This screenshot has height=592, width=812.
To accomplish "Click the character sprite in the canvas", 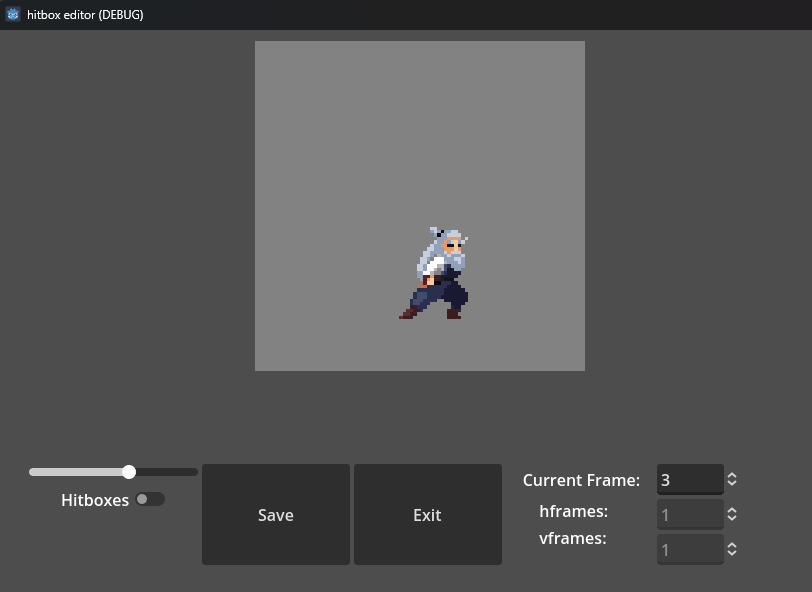I will 434,273.
